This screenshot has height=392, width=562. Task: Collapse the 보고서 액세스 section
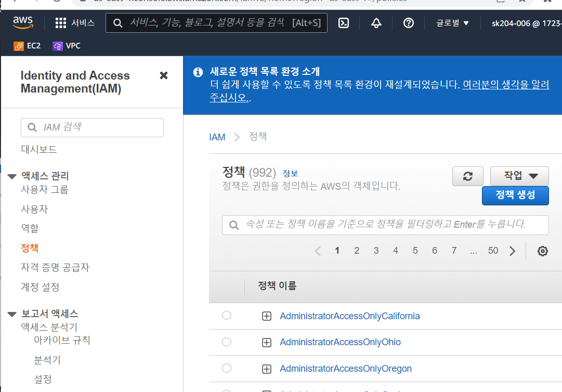[12, 314]
